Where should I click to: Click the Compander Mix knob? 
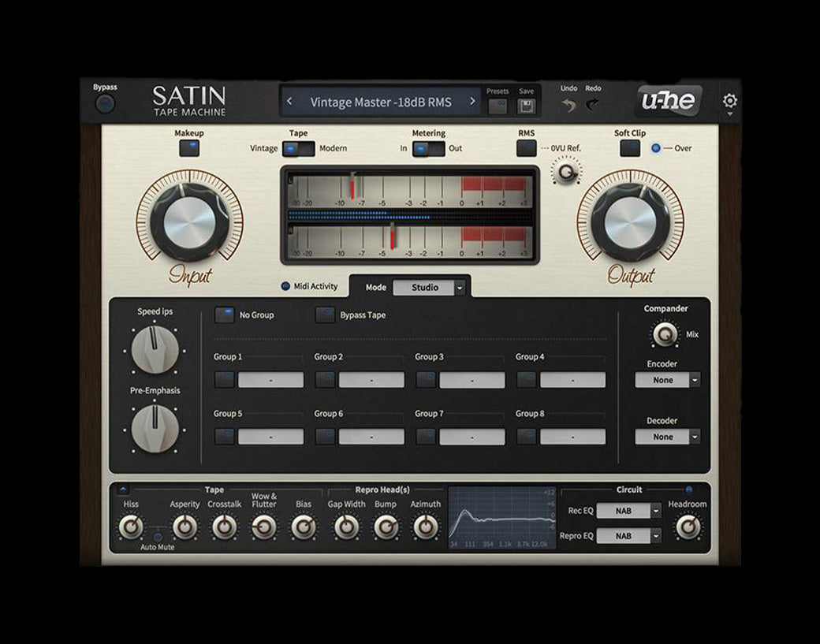tap(665, 334)
